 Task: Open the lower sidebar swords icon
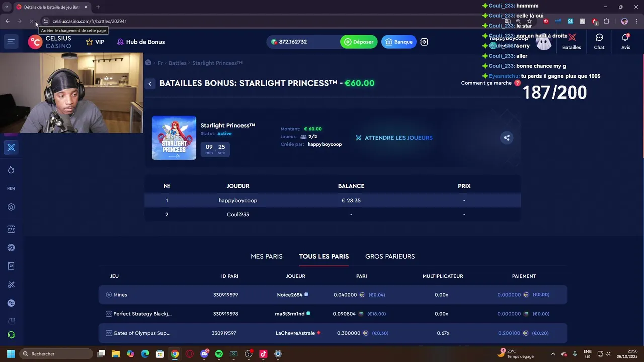tap(11, 285)
